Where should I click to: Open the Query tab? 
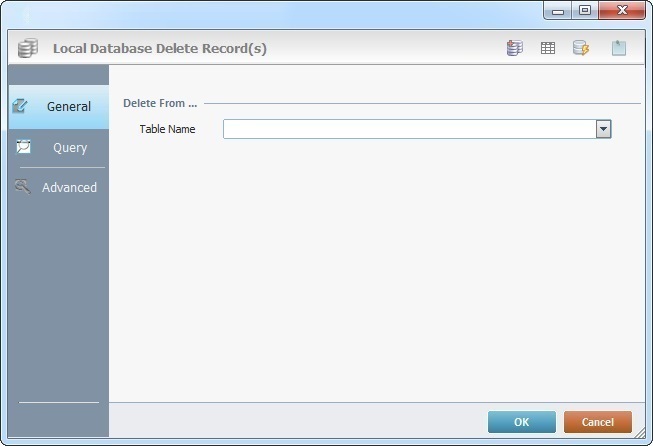click(x=70, y=148)
